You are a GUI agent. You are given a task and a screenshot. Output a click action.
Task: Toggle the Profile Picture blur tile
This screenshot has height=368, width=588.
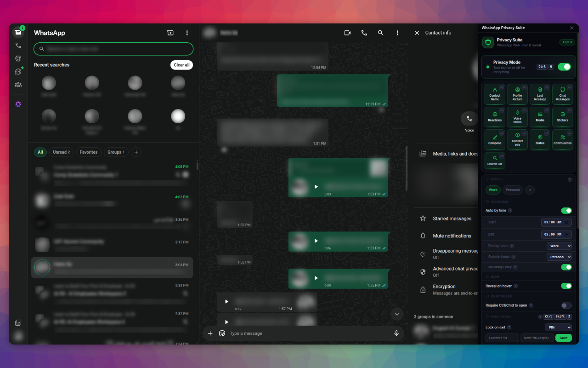click(517, 94)
